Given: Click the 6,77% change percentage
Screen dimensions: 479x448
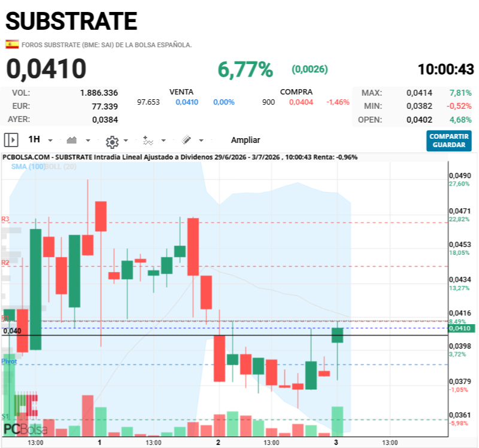Looking at the screenshot, I should tap(245, 69).
